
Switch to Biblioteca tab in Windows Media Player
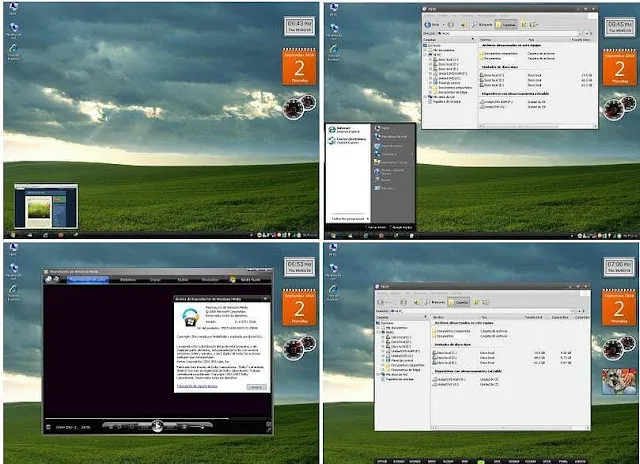pyautogui.click(x=128, y=280)
